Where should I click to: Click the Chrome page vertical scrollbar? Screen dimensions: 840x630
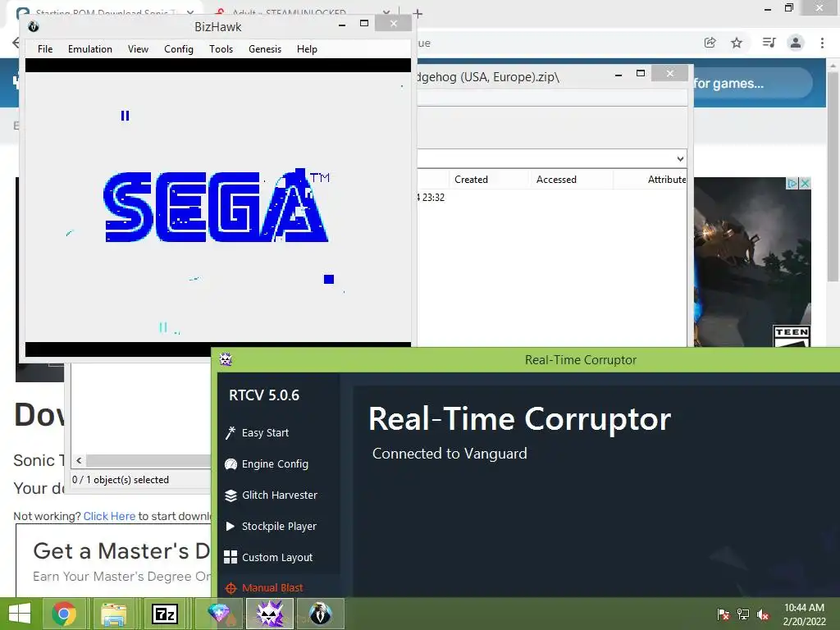click(x=833, y=177)
